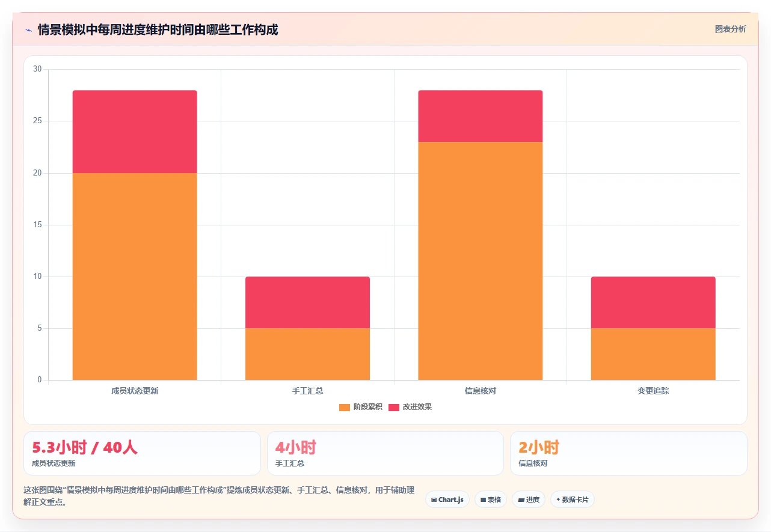Click the Chart.js tag chip

click(x=447, y=500)
